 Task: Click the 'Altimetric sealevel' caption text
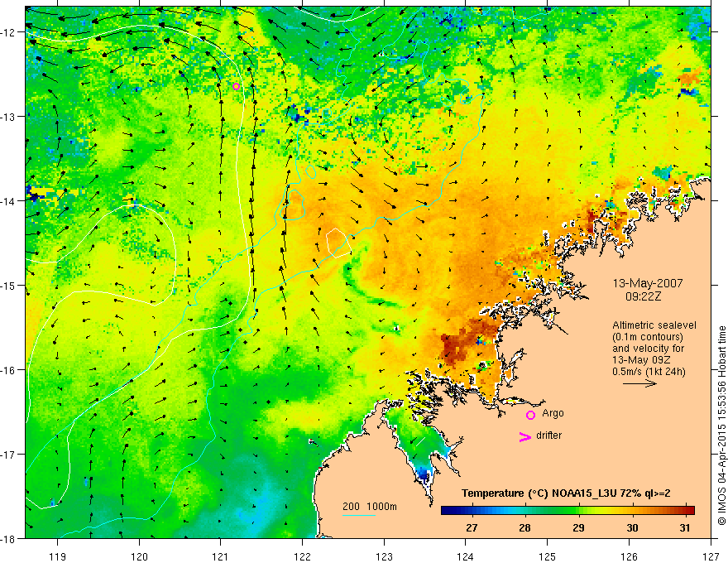point(654,325)
